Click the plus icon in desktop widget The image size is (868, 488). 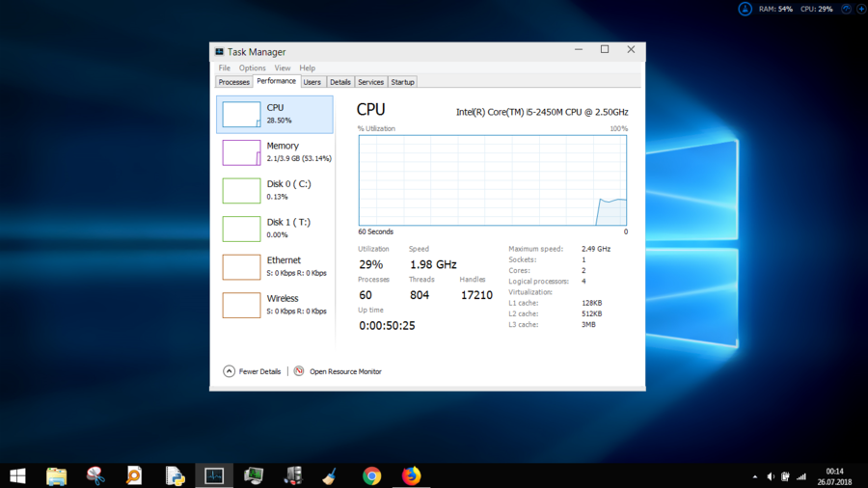click(x=861, y=9)
